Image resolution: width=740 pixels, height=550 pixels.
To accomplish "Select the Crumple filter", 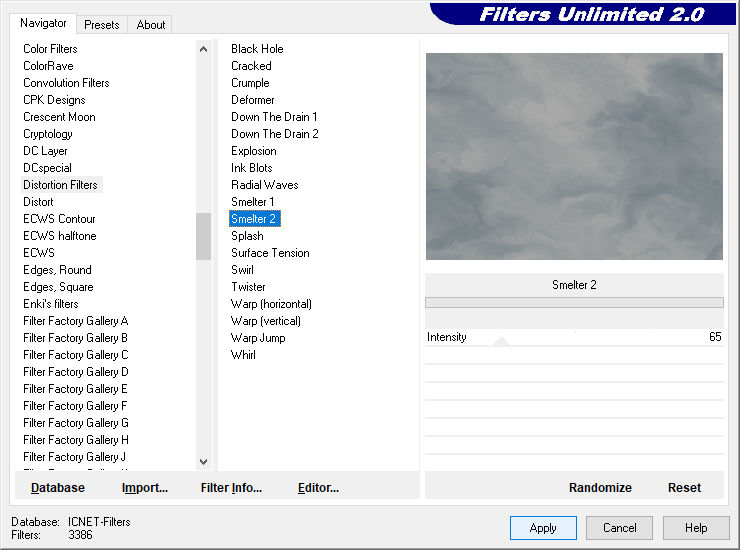I will [250, 83].
